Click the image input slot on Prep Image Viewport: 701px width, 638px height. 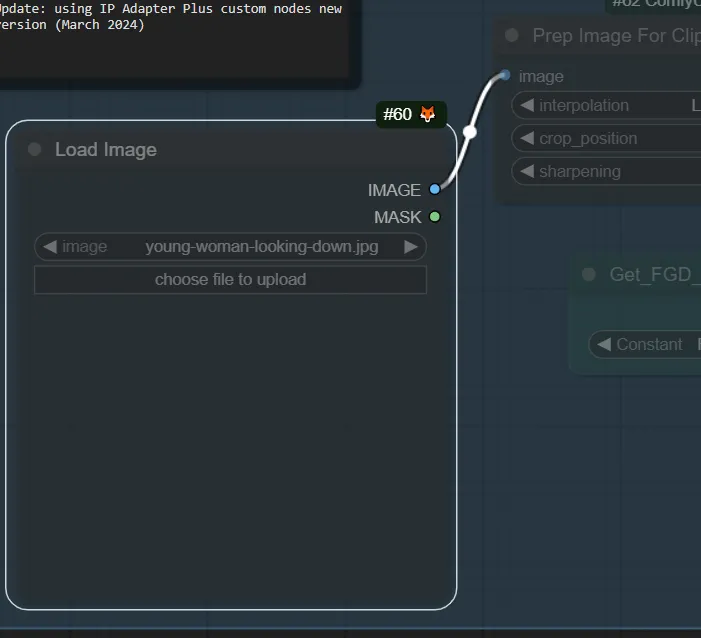click(x=505, y=75)
